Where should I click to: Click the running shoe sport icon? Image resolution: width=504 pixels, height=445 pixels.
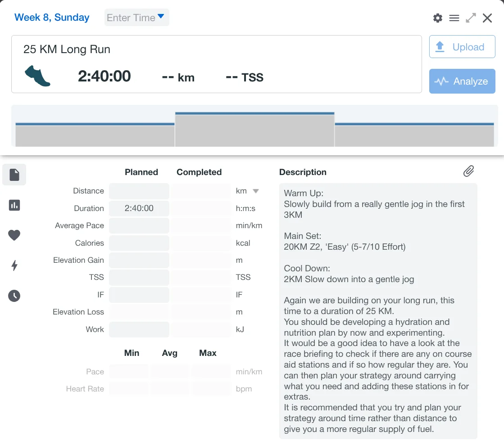point(37,76)
